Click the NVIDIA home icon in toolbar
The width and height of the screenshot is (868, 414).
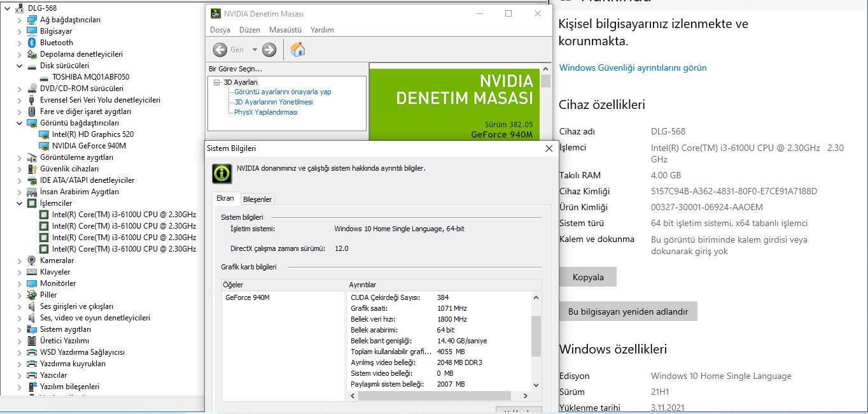coord(298,50)
